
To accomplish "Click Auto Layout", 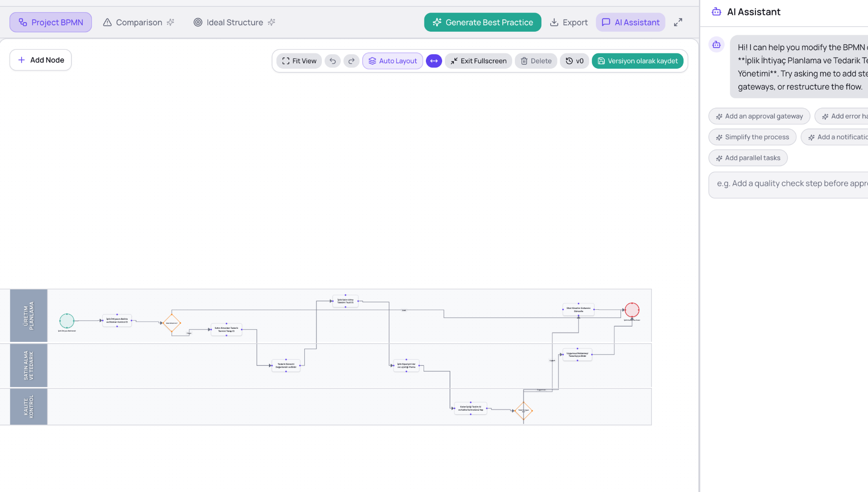I will [392, 61].
